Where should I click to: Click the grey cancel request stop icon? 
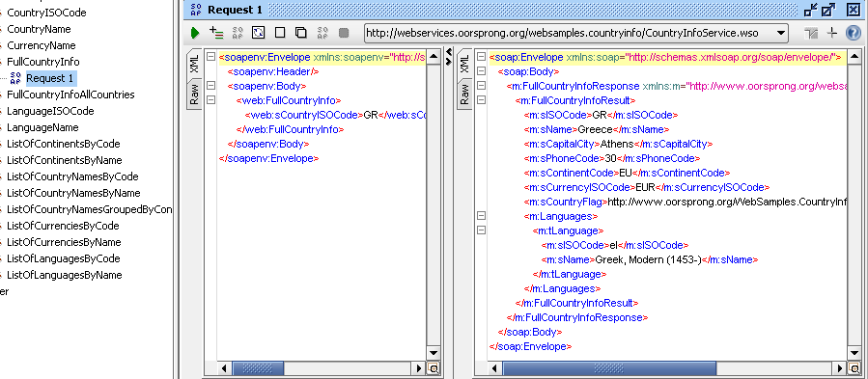pos(344,33)
